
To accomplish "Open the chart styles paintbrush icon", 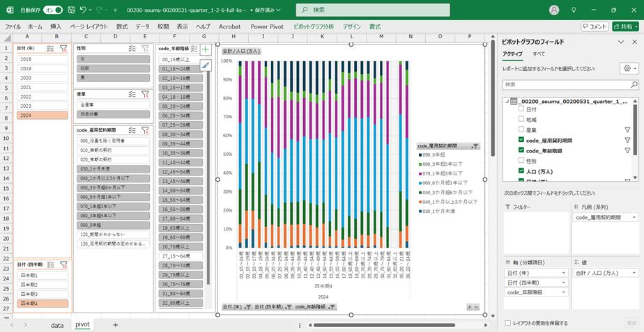I will point(206,65).
